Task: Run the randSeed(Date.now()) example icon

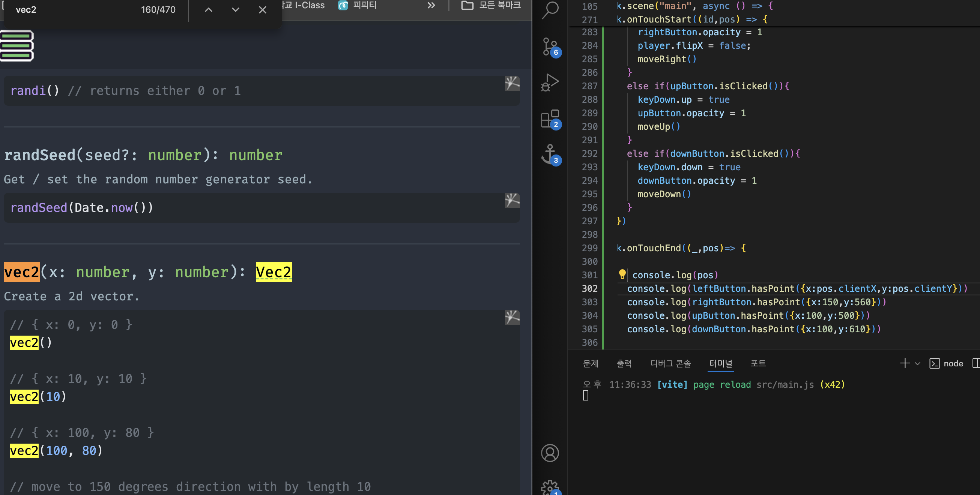Action: [512, 200]
